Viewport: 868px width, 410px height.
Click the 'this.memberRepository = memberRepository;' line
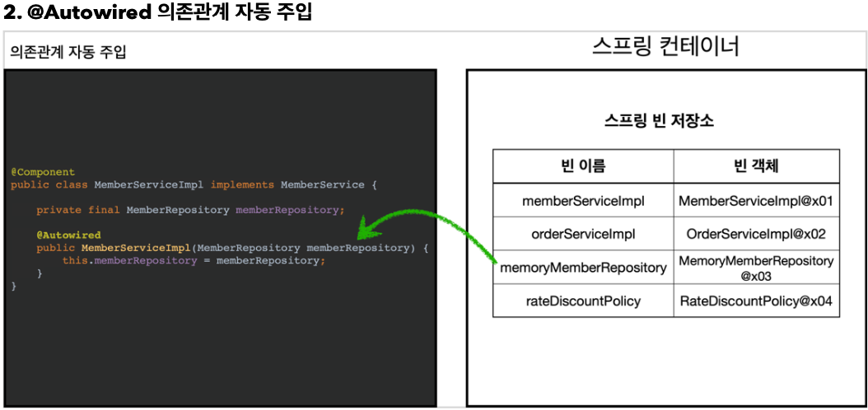tap(194, 261)
